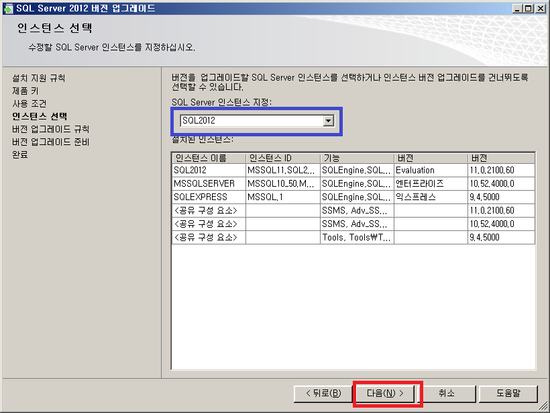
Task: Select the 설치 지원 규칙 step
Action: click(39, 78)
